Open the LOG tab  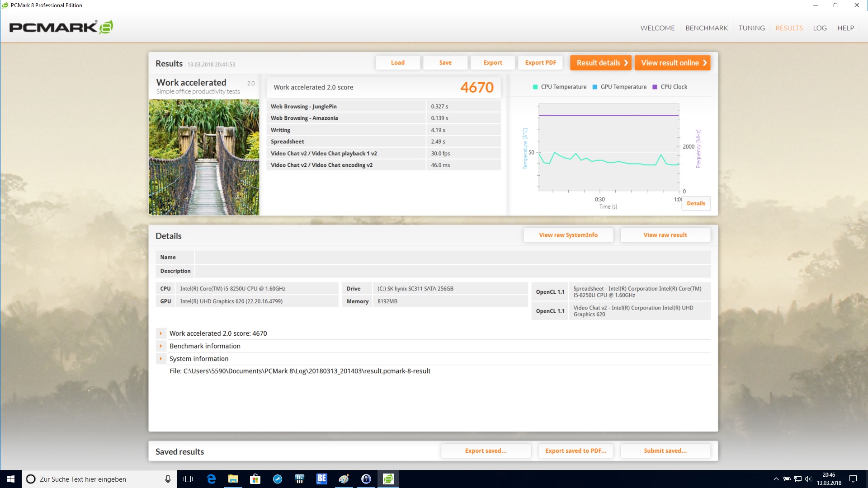(820, 28)
